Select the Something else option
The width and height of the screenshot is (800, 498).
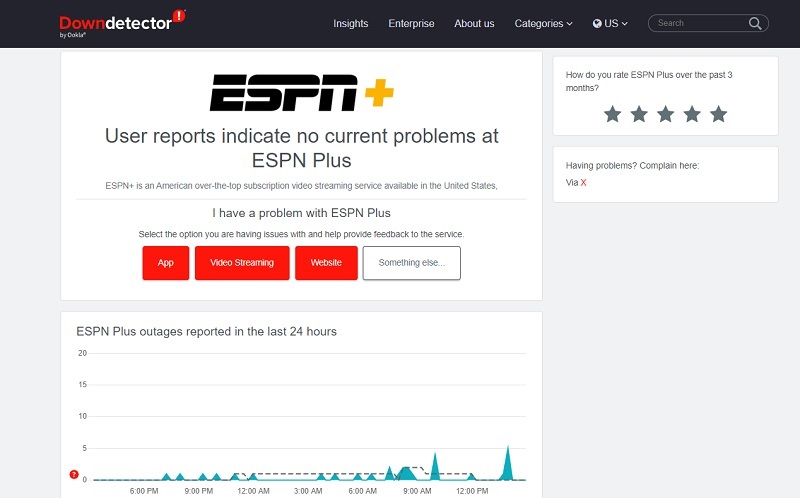411,263
